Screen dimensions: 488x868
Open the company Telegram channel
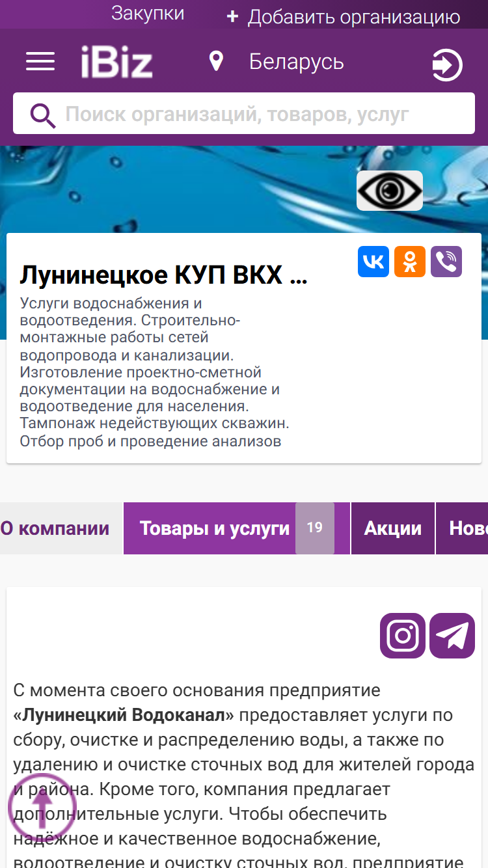point(452,636)
